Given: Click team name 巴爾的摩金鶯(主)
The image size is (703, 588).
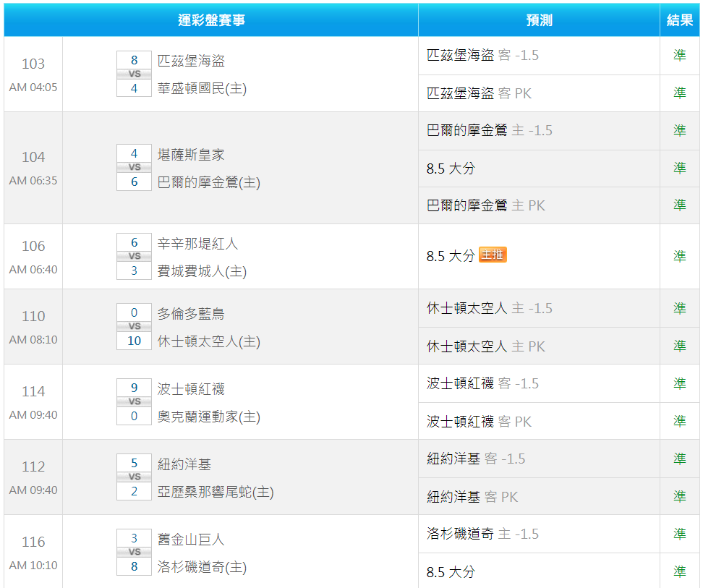Looking at the screenshot, I should coord(209,182).
